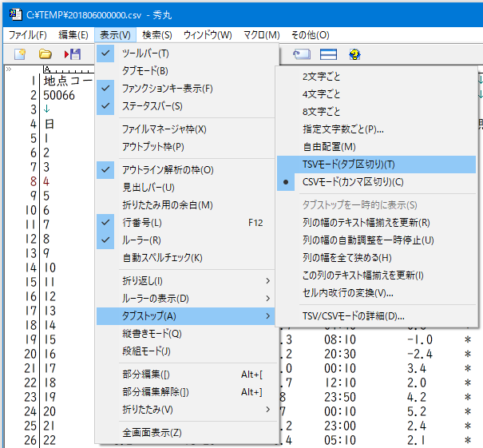
Task: Click the new file toolbar icon
Action: 20,54
